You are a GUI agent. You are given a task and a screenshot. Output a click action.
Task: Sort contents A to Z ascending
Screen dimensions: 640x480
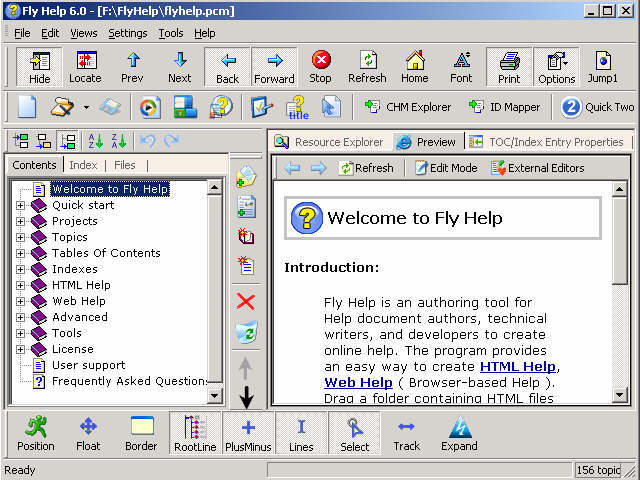[96, 141]
